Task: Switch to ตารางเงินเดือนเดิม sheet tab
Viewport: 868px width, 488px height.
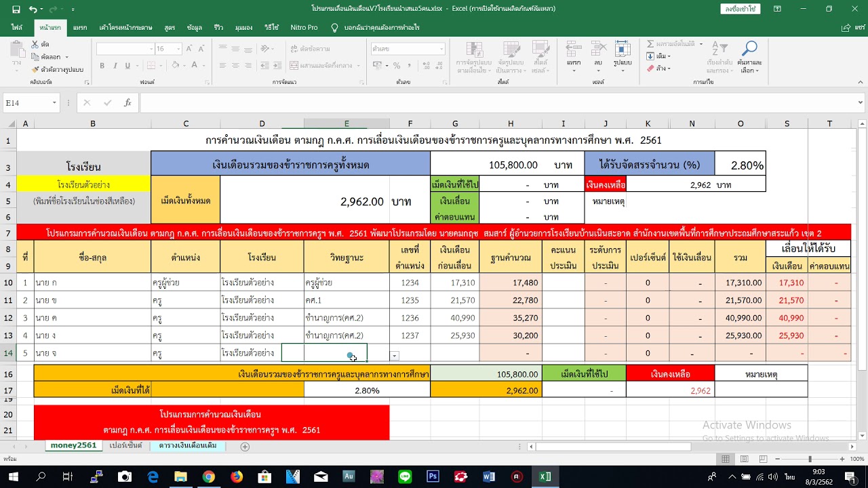Action: point(188,446)
